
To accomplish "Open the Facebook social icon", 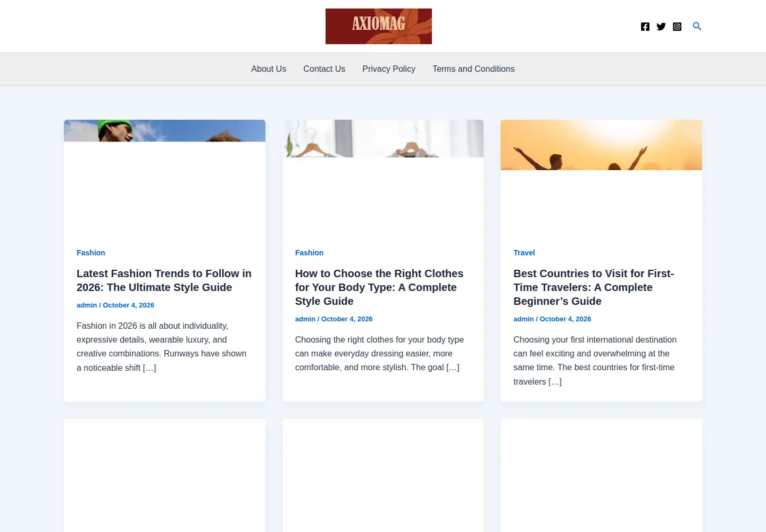I will pyautogui.click(x=645, y=27).
